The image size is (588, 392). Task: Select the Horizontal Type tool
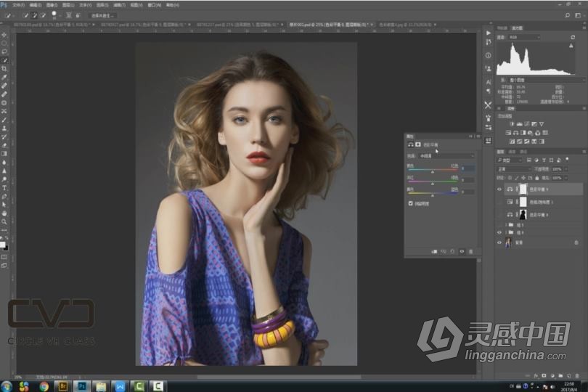coord(4,188)
